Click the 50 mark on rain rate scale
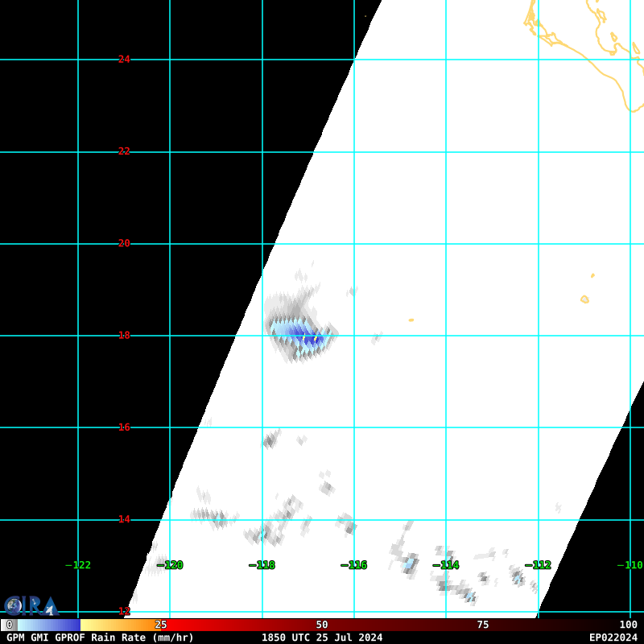This screenshot has width=644, height=644. pos(321,625)
